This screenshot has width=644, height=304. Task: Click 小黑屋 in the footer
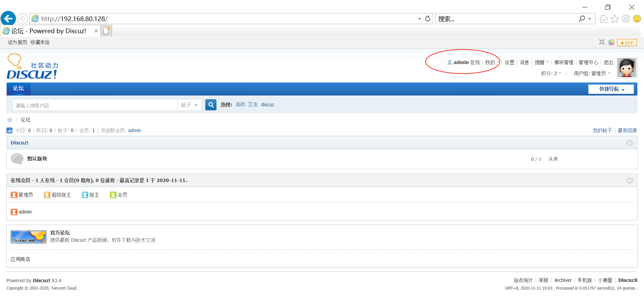point(605,280)
